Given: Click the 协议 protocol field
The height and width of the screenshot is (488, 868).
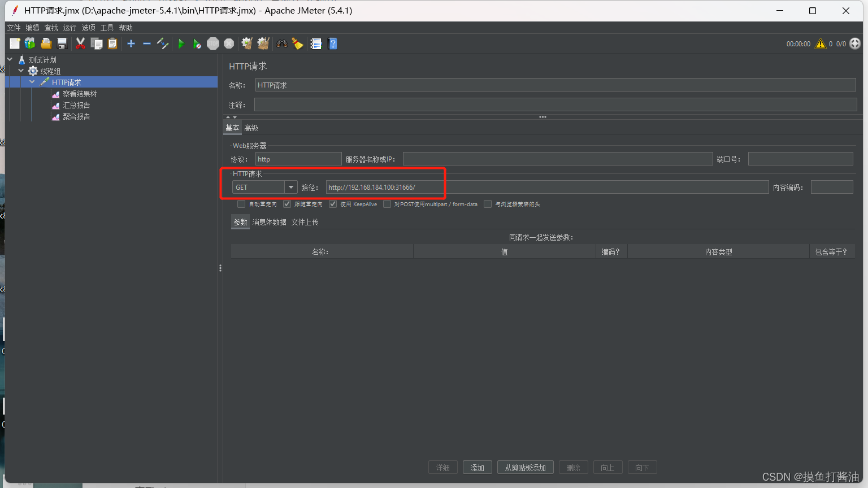Looking at the screenshot, I should pos(298,159).
